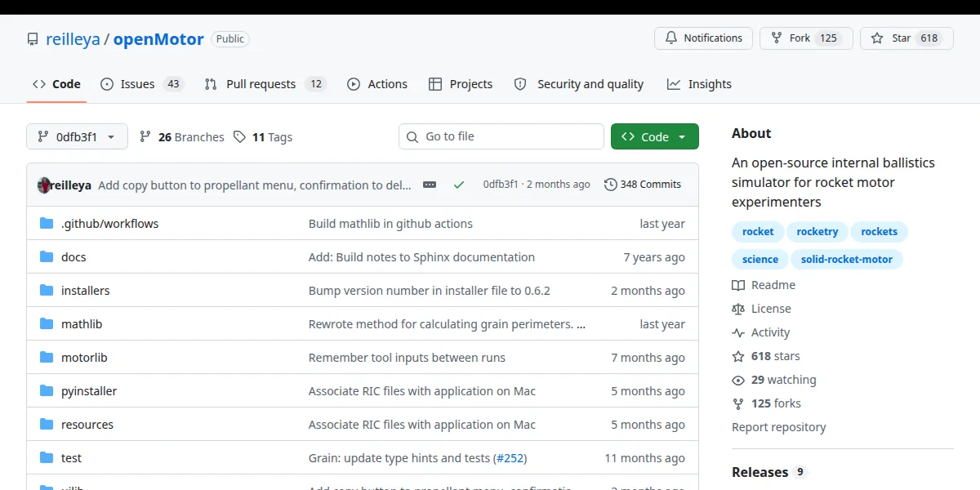Click the repository icon before reilleya

tap(33, 39)
